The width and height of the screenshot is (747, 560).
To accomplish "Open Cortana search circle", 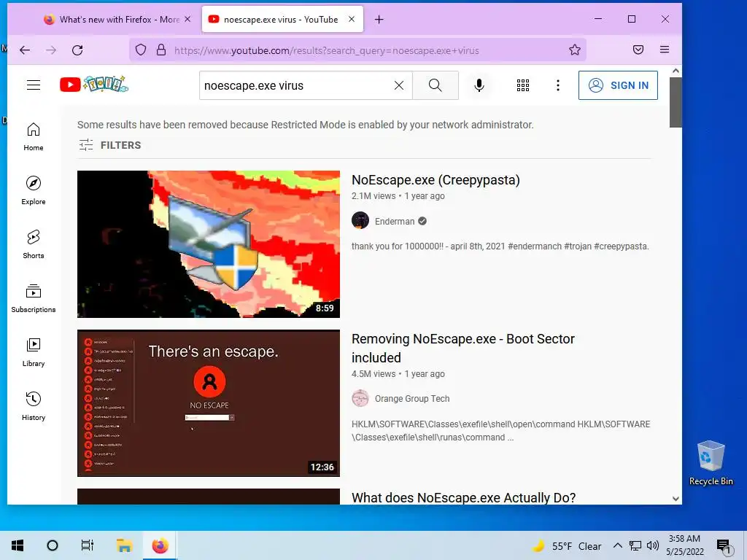I will pos(53,545).
